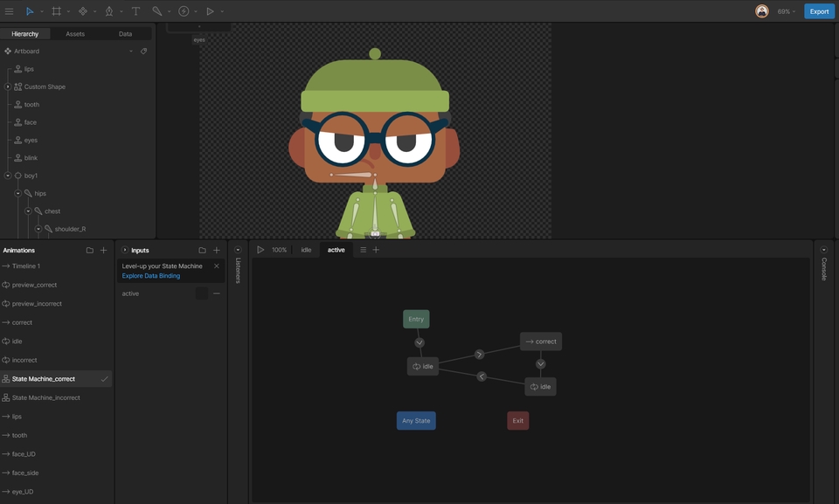Collapse the chest bone node
This screenshot has width=839, height=504.
[28, 211]
